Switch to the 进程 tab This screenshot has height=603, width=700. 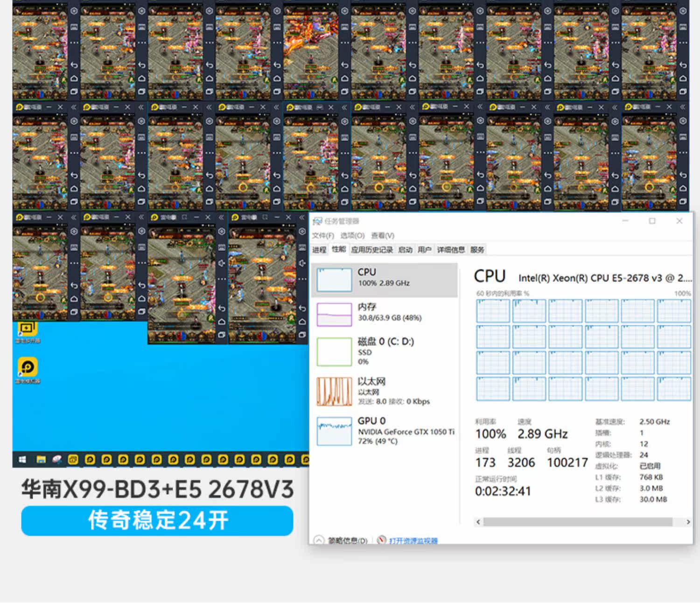[319, 250]
